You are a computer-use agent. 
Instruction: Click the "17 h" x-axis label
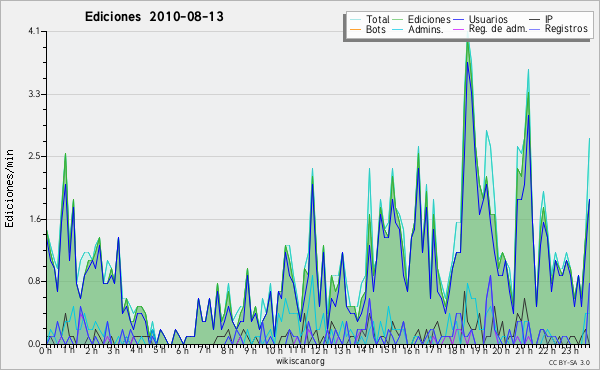(x=433, y=350)
